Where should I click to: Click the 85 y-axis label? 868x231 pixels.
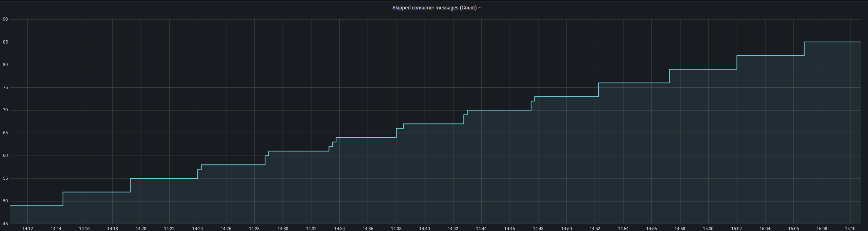[5, 42]
